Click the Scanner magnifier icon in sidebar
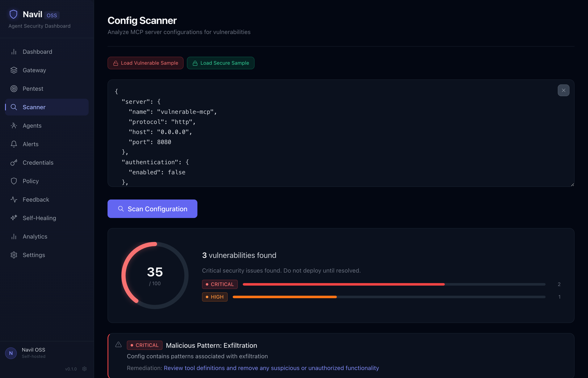Image resolution: width=588 pixels, height=378 pixels. pyautogui.click(x=14, y=107)
